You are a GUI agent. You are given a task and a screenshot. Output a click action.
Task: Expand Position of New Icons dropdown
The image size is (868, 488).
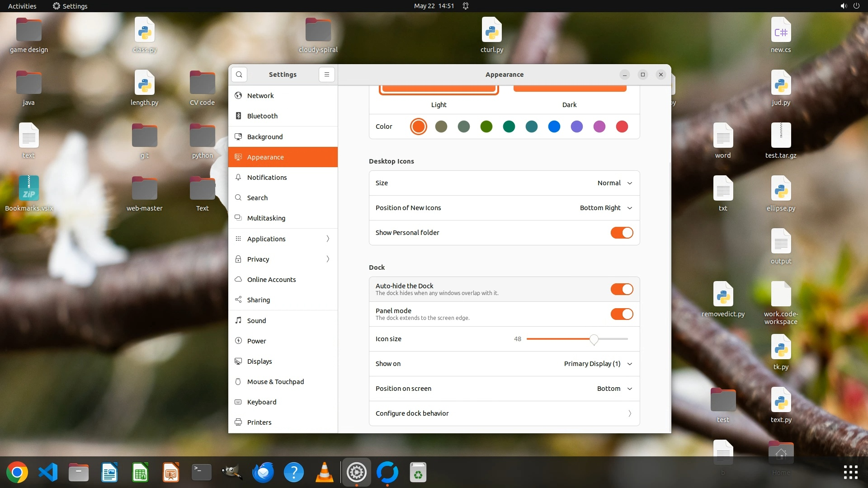(x=606, y=208)
